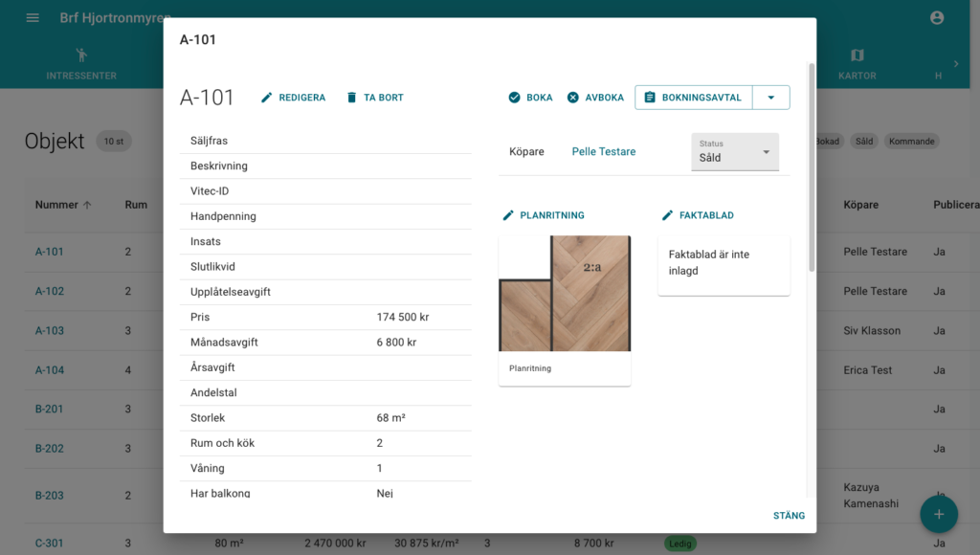
Task: Switch to the Intressenter tab
Action: click(x=81, y=64)
